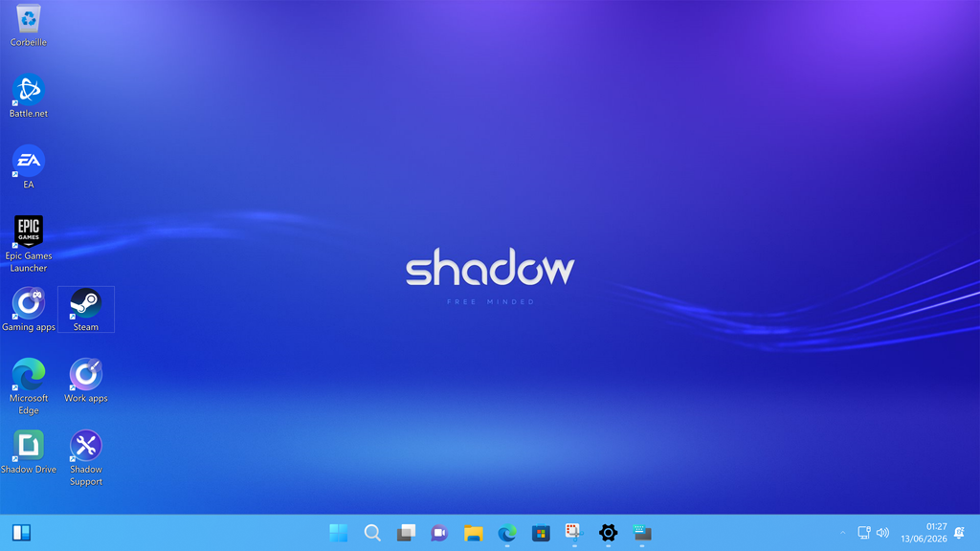Select the Microsoft Edge desktop shortcut
Viewport: 980px width, 551px height.
tap(28, 386)
